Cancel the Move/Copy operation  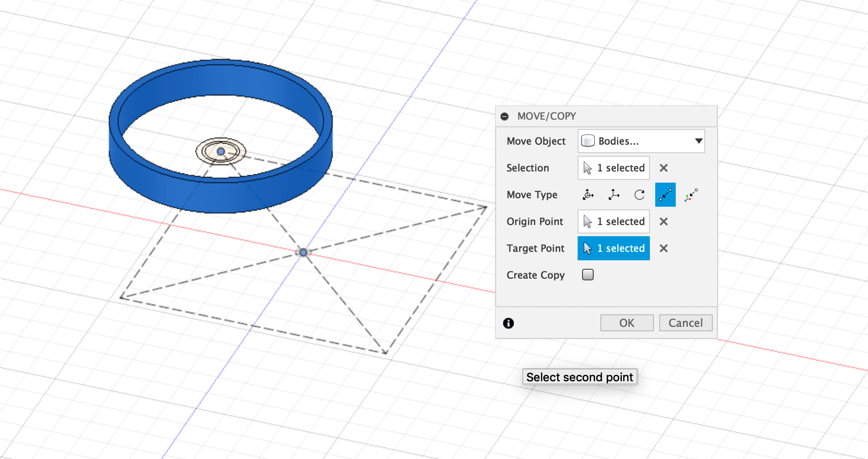tap(686, 322)
